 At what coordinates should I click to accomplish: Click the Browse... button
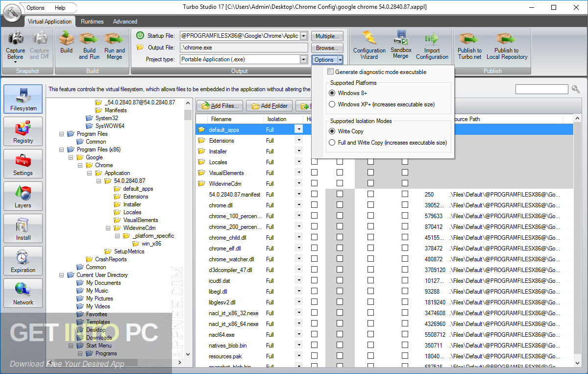[327, 48]
